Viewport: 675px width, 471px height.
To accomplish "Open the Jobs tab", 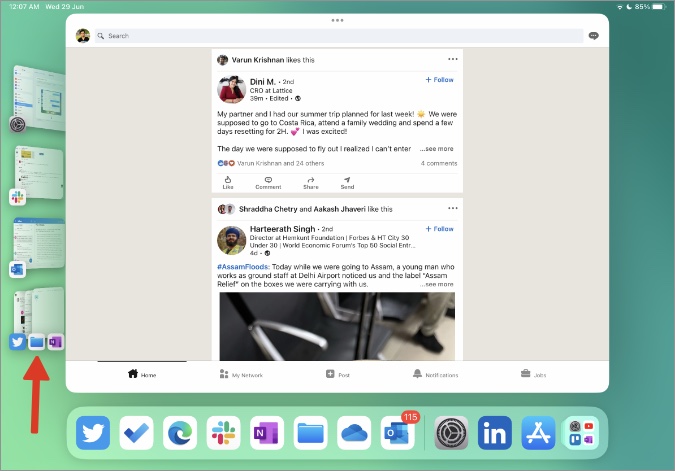I will [533, 374].
